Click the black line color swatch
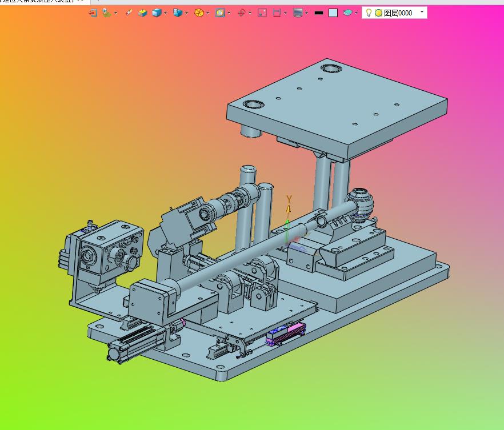This screenshot has height=430, width=504. 318,13
